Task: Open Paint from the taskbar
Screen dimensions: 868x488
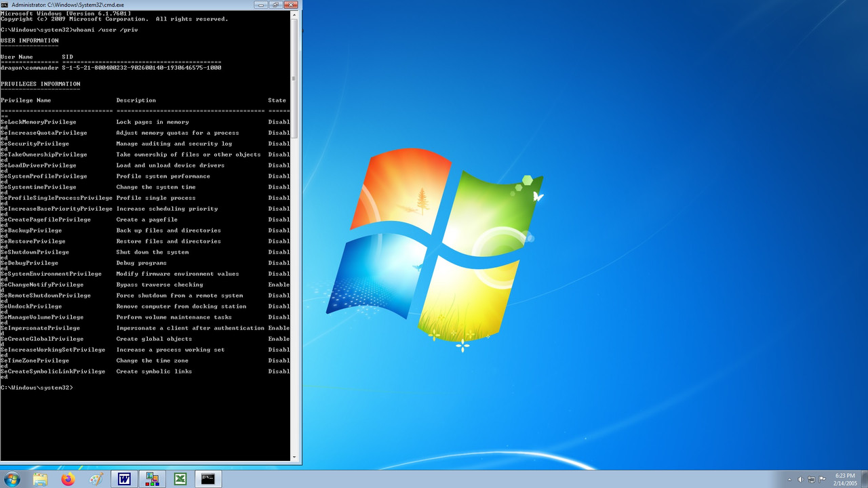Action: (x=96, y=479)
